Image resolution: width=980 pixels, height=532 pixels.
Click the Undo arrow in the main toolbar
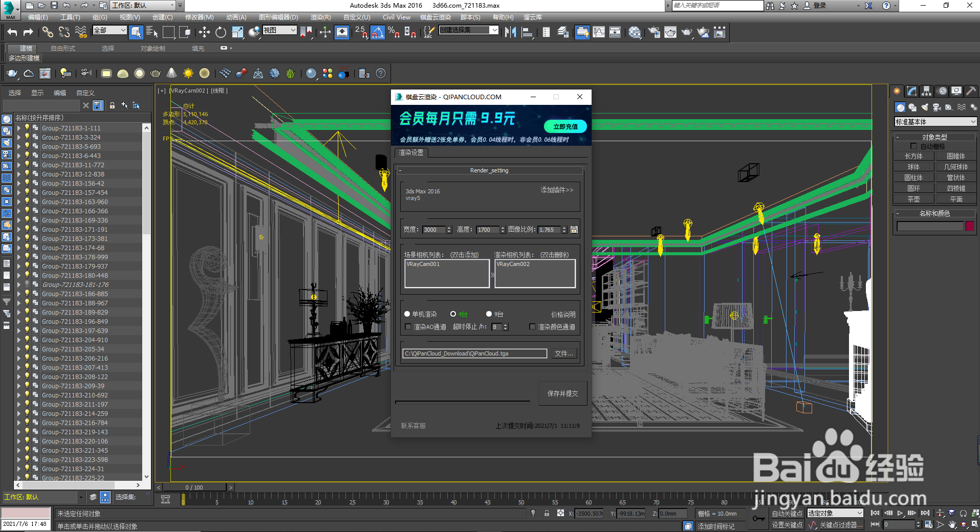click(12, 32)
